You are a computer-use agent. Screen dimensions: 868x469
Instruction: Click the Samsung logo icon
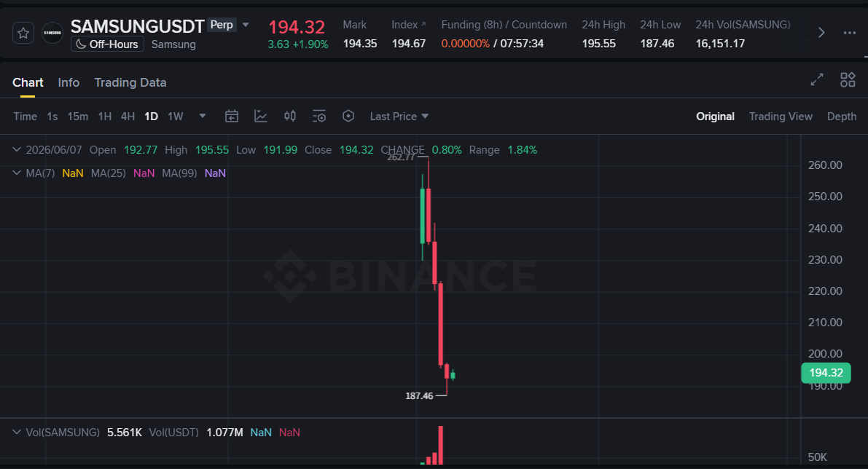point(52,33)
